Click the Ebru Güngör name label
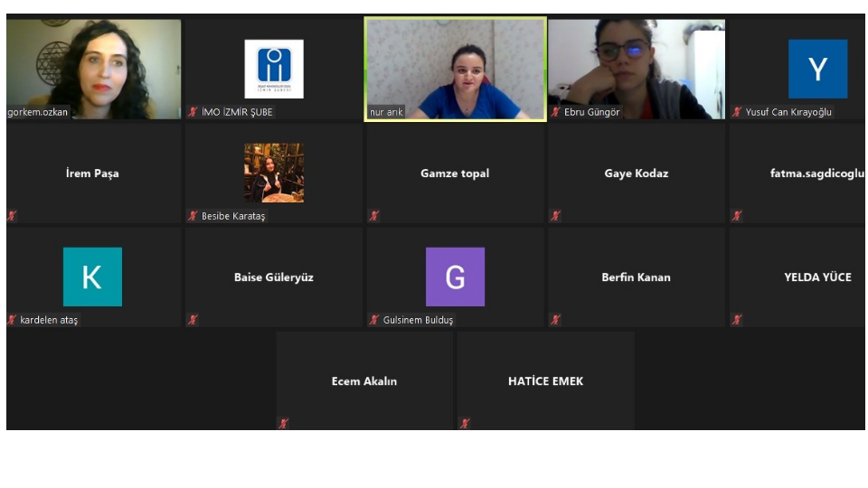This screenshot has height=488, width=868. (591, 112)
